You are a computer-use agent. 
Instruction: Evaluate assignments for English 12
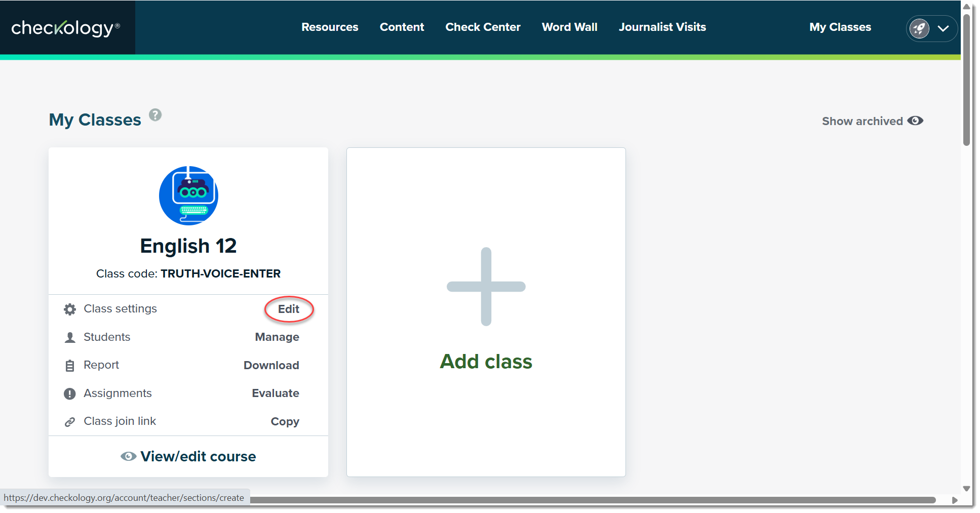click(x=276, y=393)
